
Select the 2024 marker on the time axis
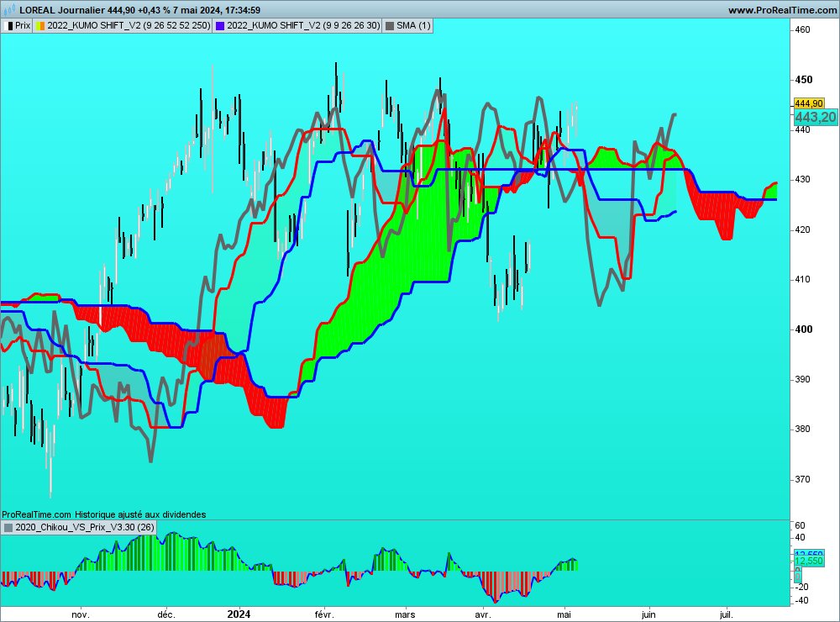[241, 614]
